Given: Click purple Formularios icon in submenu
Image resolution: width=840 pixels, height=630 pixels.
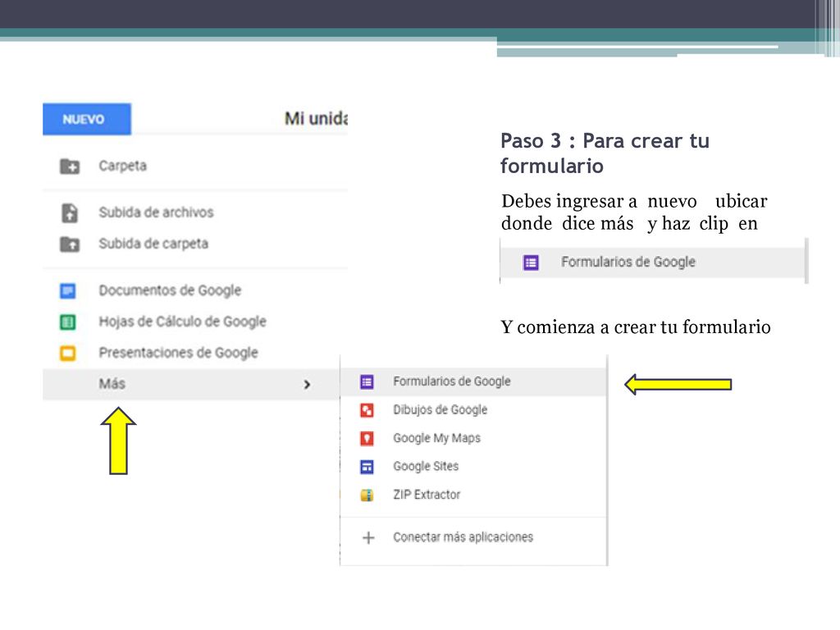Looking at the screenshot, I should (367, 382).
